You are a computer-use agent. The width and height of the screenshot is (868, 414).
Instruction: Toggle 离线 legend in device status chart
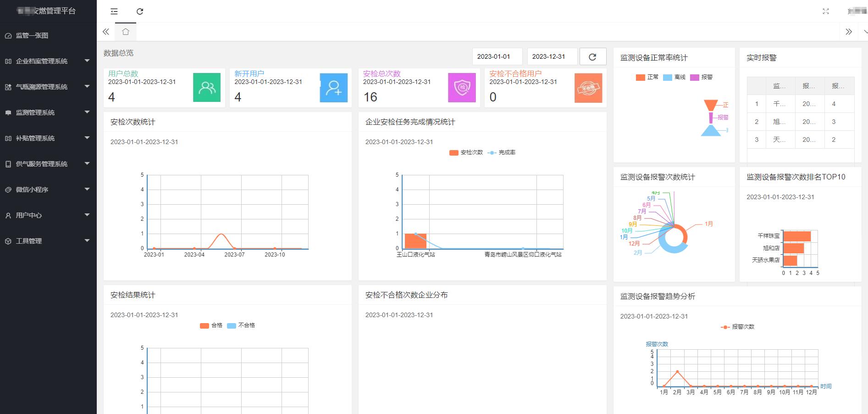674,77
